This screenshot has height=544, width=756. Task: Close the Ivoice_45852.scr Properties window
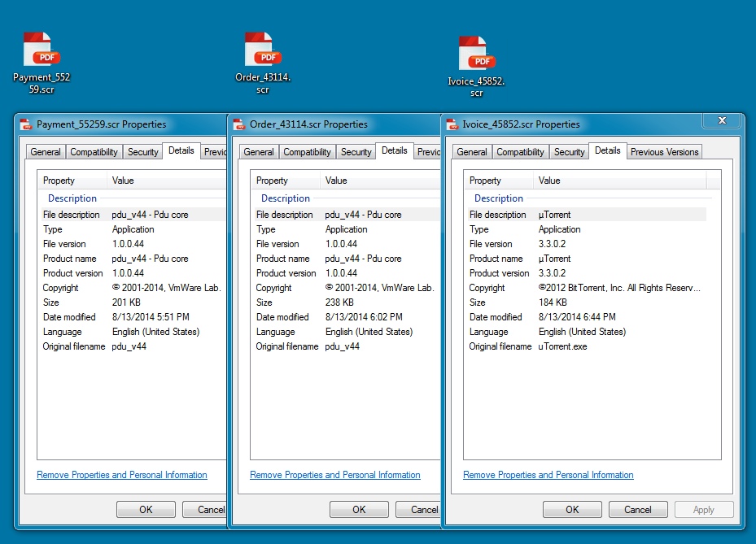[721, 121]
